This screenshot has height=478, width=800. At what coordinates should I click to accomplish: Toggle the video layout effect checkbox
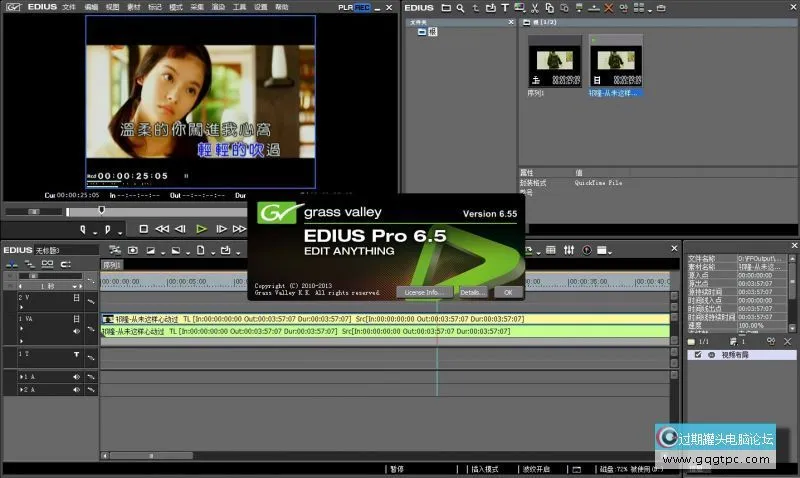pyautogui.click(x=698, y=355)
